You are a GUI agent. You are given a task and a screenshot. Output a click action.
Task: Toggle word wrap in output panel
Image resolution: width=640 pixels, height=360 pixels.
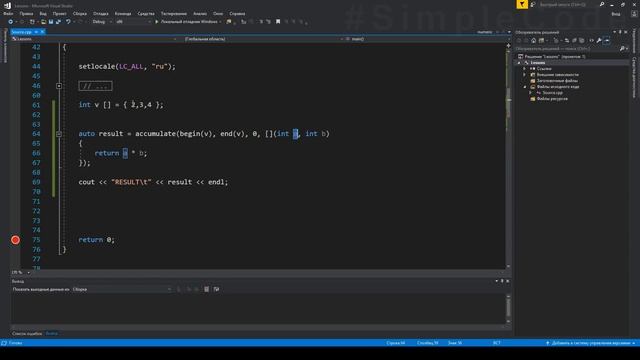[216, 289]
